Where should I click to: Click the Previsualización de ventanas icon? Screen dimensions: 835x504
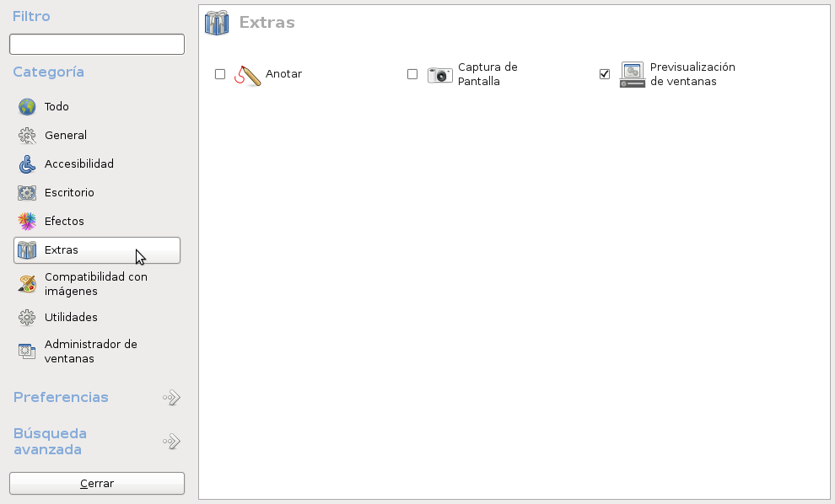coord(632,74)
